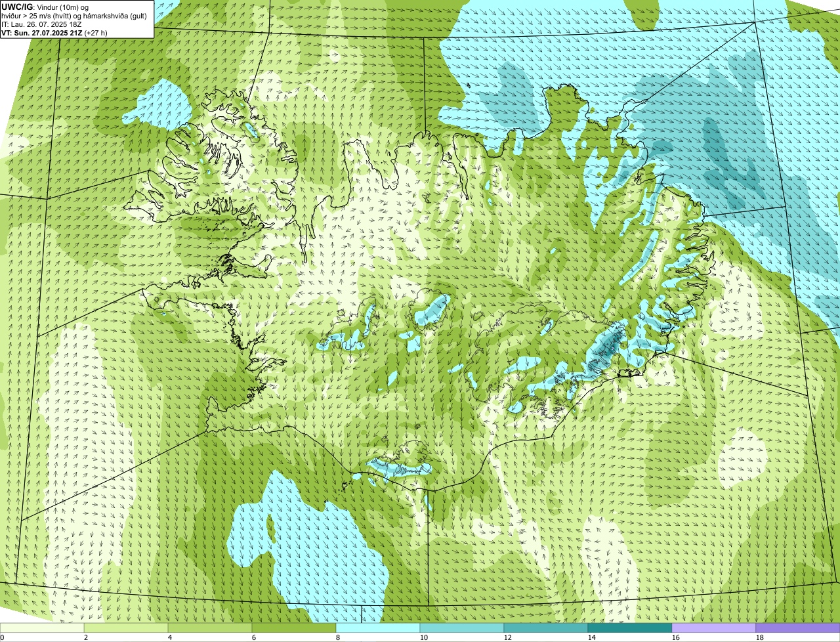The image size is (840, 642).
Task: Click the 12–14 m/s teal swatch
Action: (546, 628)
